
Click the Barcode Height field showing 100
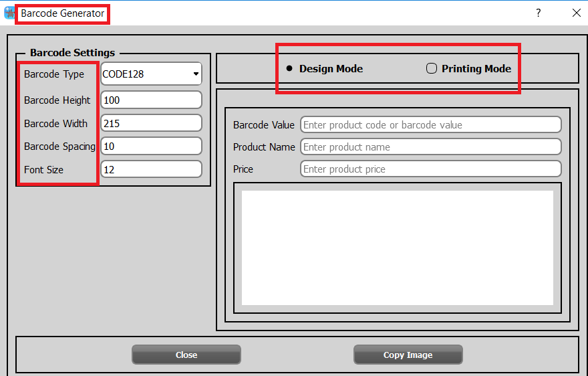pyautogui.click(x=151, y=100)
